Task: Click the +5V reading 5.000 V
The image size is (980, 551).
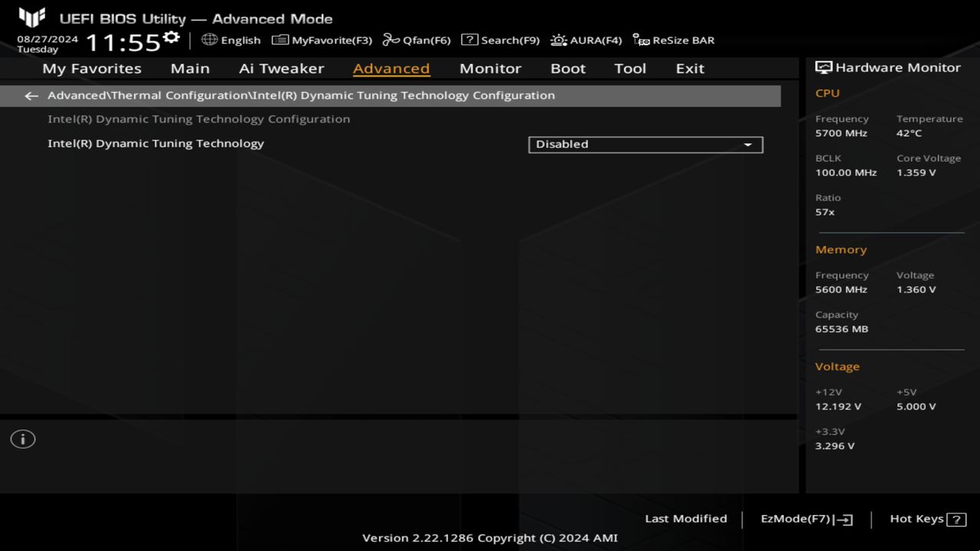Action: (916, 407)
